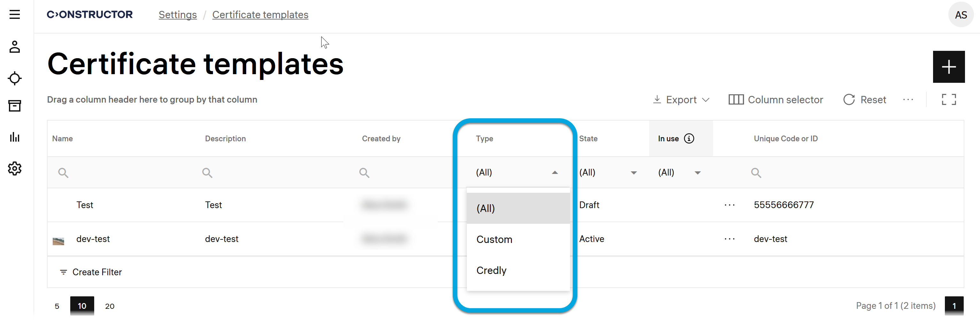Click the user profile sidebar icon
Image resolution: width=980 pixels, height=320 pixels.
pos(14,47)
